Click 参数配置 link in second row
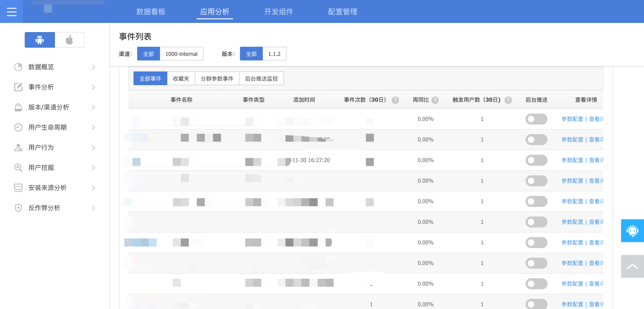644x309 pixels. point(572,139)
